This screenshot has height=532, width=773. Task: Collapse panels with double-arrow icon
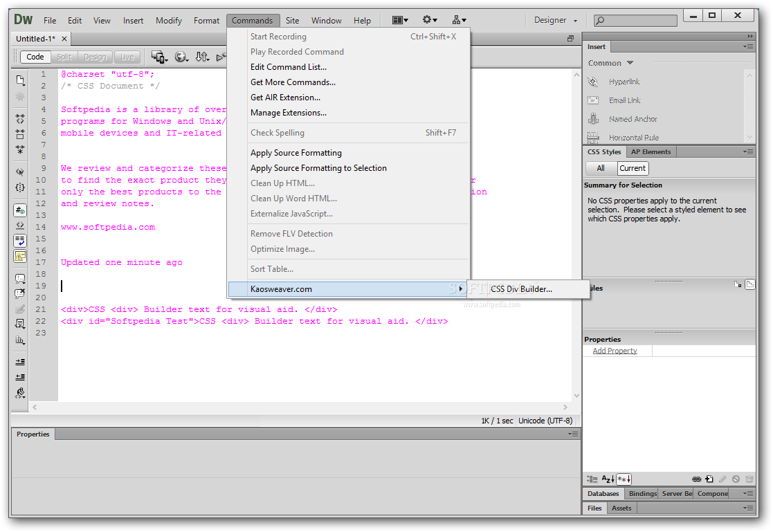click(750, 36)
